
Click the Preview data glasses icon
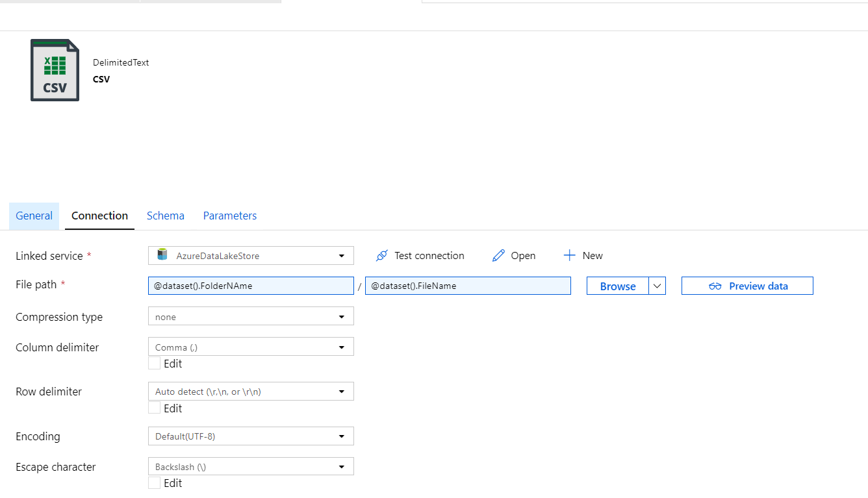715,286
